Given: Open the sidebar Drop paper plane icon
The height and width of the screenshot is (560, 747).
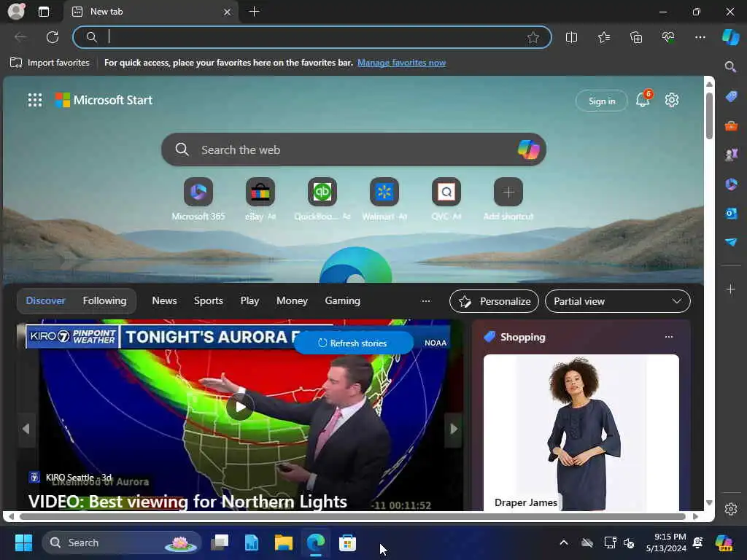Looking at the screenshot, I should tap(731, 242).
